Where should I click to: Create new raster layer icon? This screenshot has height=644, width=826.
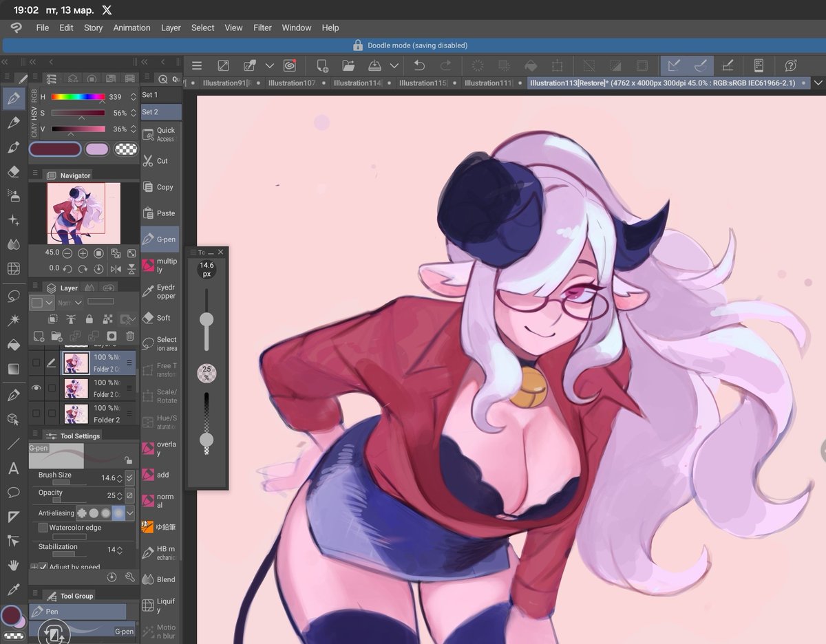[x=39, y=336]
